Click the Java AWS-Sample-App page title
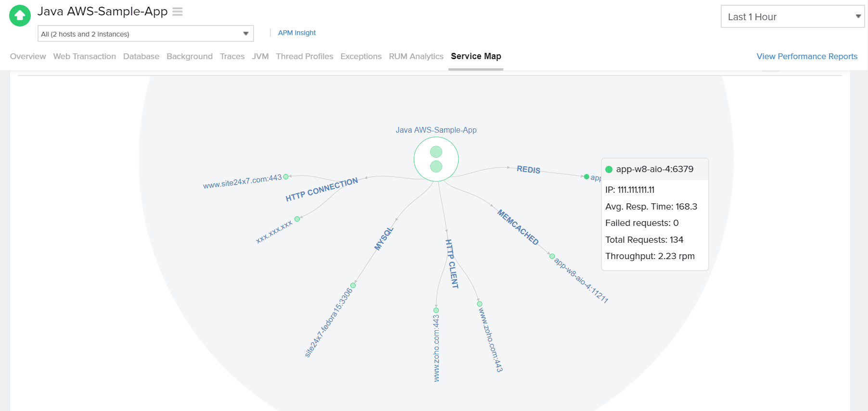Screen dimensions: 868x411 tap(102, 12)
